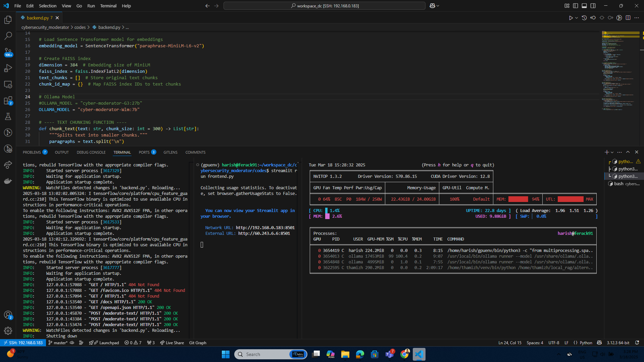Image resolution: width=644 pixels, height=362 pixels.
Task: Open Customize Layout icon in title bar
Action: pyautogui.click(x=567, y=6)
